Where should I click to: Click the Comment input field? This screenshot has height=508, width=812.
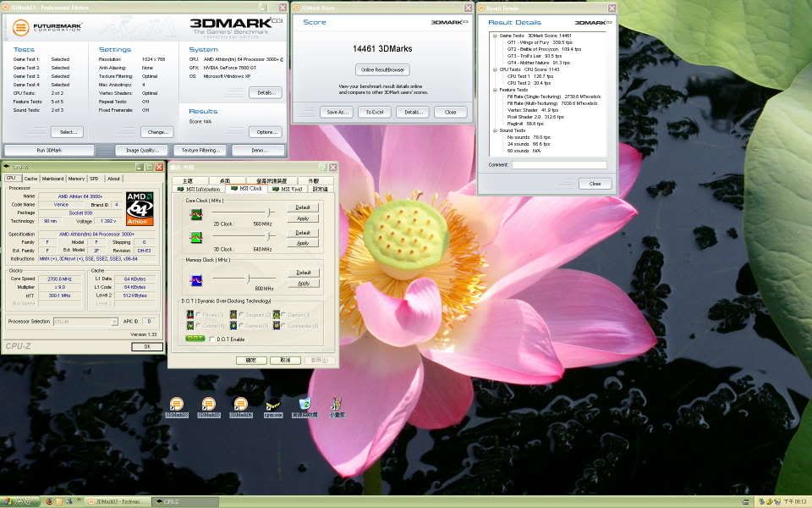(559, 165)
